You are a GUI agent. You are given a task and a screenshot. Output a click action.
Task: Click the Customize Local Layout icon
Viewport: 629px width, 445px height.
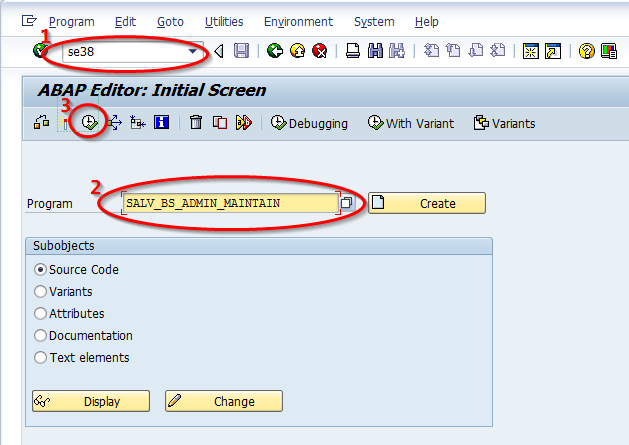tap(609, 51)
